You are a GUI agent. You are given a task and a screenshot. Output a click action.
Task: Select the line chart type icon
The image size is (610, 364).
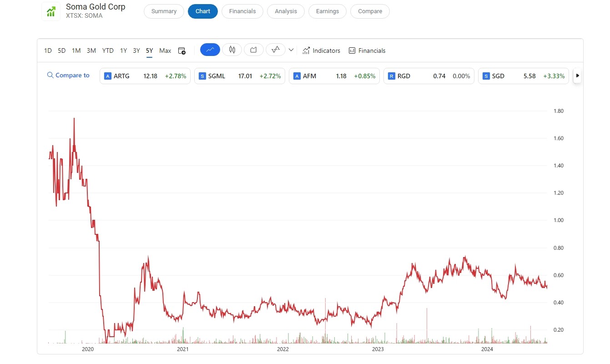tap(210, 50)
